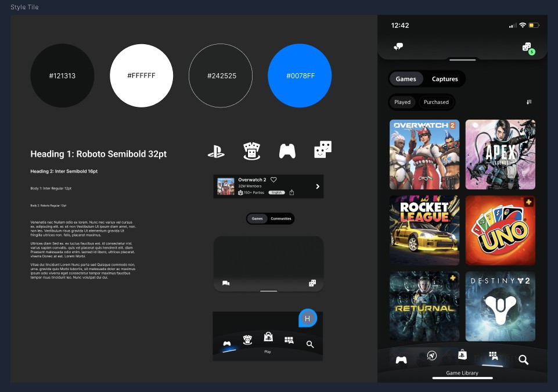The width and height of the screenshot is (558, 392).
Task: Open the Overwatch 2 game cover in the phone
Action: (424, 154)
